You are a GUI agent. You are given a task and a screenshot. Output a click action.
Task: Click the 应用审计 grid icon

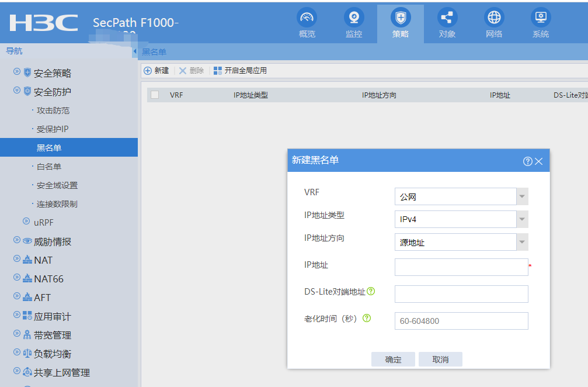click(x=27, y=316)
